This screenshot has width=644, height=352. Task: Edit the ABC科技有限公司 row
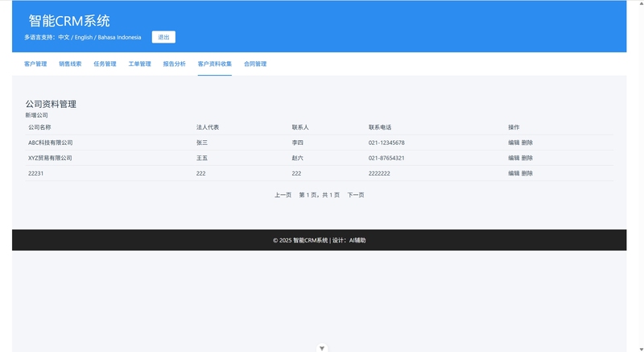click(x=514, y=143)
